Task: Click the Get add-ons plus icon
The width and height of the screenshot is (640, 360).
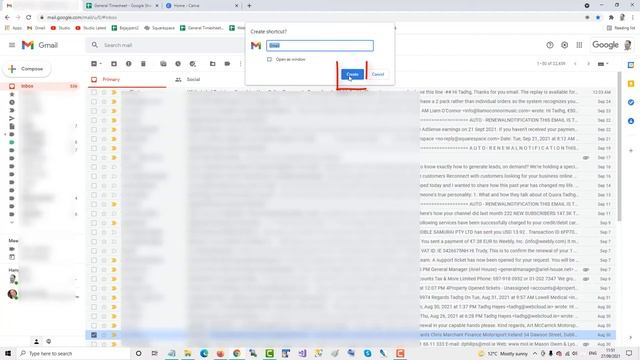Action: (631, 151)
